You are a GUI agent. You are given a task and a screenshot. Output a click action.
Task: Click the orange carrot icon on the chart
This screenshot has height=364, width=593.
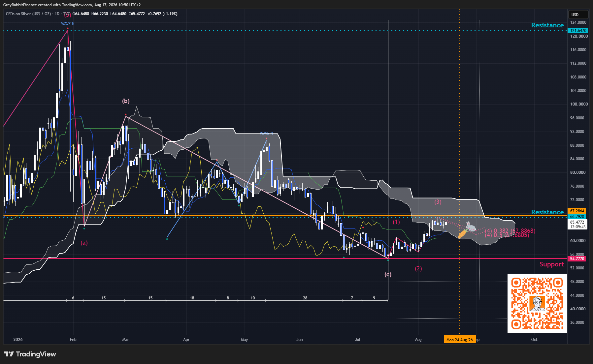pos(462,234)
